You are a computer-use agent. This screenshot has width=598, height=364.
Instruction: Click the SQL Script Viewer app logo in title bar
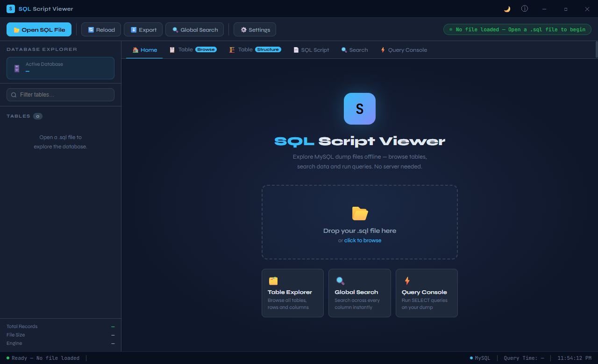tap(11, 9)
